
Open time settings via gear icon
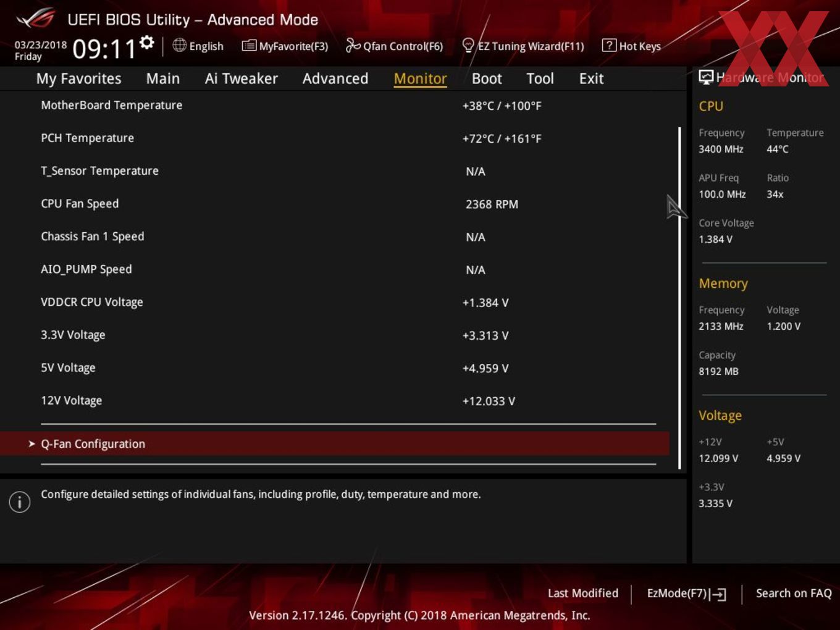(x=147, y=43)
